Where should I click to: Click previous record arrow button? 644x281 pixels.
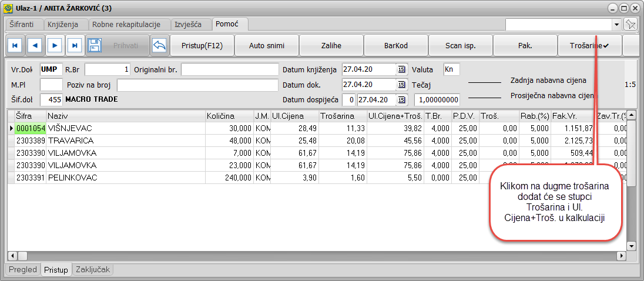(35, 45)
